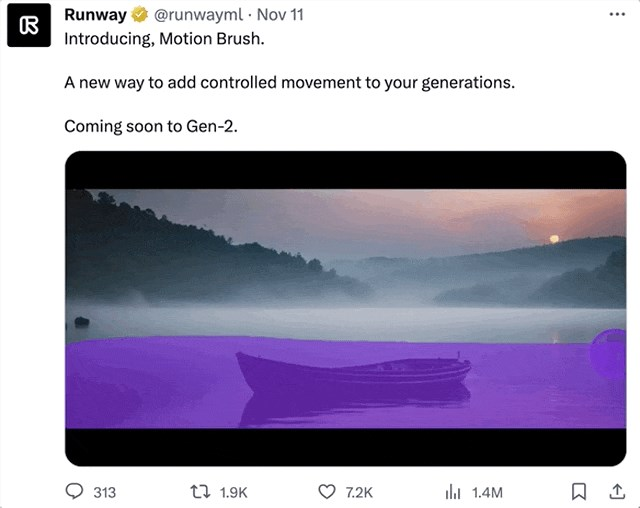640x508 pixels.
Task: Click the retweet arrows icon
Action: [x=198, y=492]
